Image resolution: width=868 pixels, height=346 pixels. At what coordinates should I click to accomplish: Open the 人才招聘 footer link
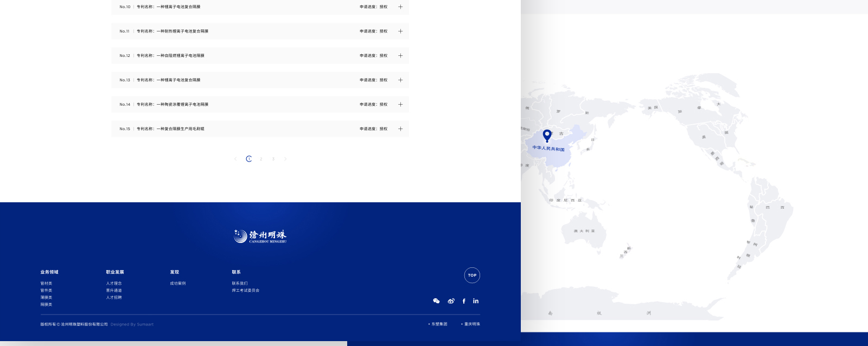click(x=114, y=298)
